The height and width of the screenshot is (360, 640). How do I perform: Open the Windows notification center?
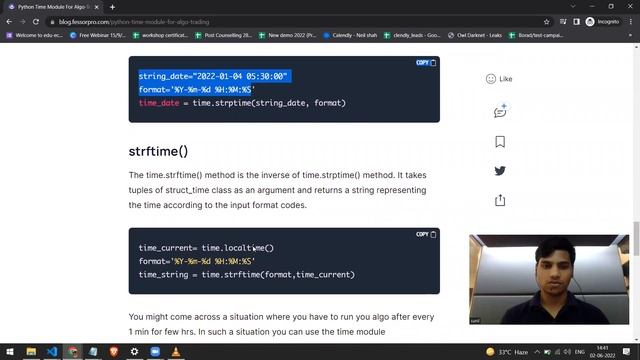click(x=626, y=351)
